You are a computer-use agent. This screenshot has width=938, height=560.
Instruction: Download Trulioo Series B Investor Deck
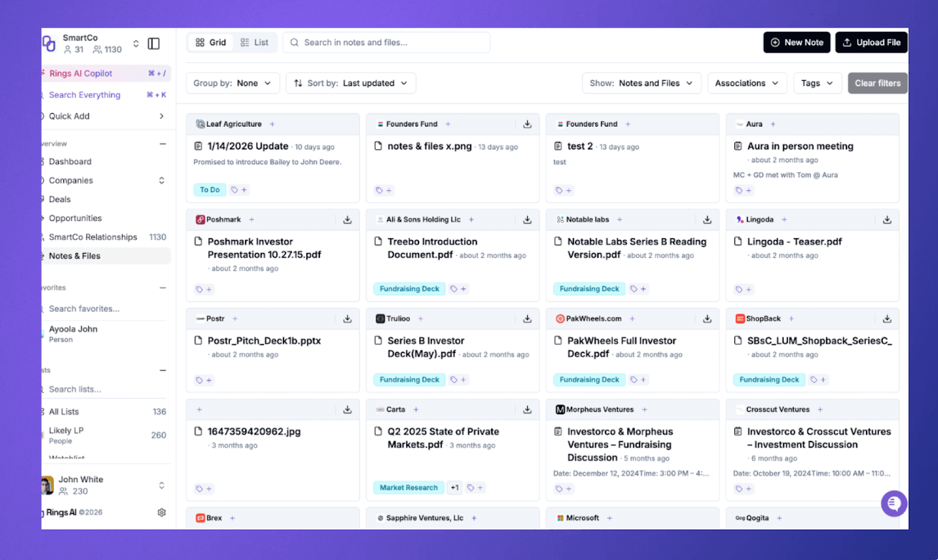tap(527, 319)
